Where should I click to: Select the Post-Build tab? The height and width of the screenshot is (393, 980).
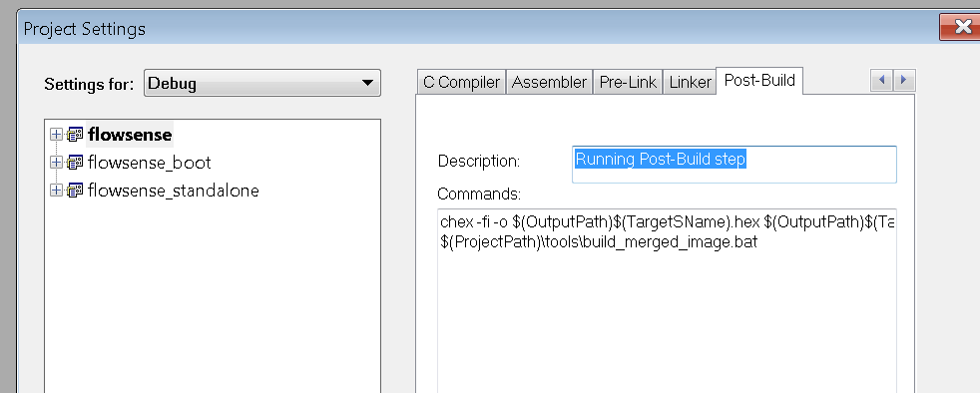click(x=759, y=80)
